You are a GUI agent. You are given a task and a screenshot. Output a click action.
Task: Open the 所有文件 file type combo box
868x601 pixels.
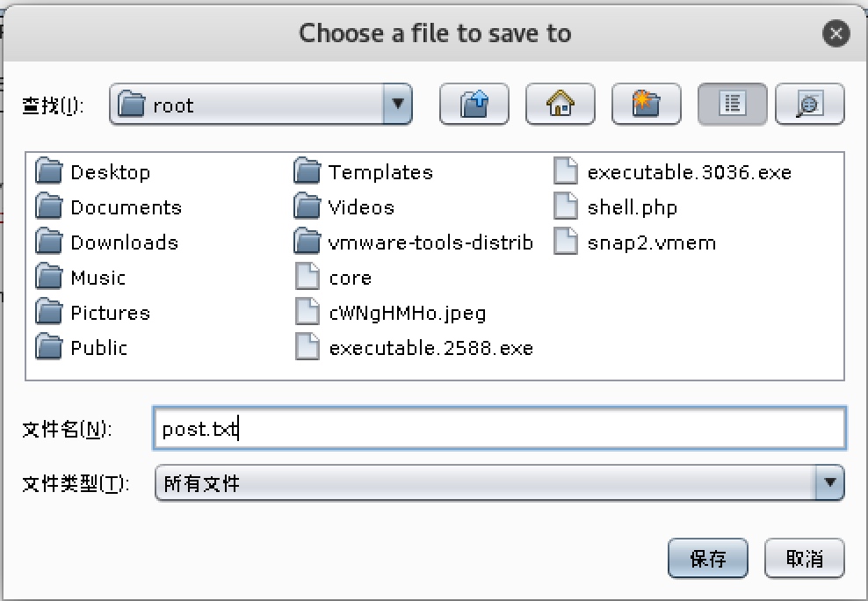pos(499,482)
